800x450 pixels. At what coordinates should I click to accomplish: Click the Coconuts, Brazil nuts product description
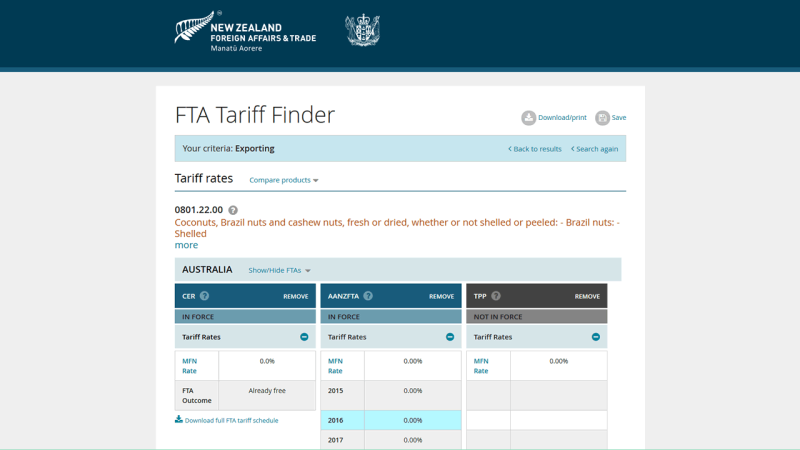point(397,228)
